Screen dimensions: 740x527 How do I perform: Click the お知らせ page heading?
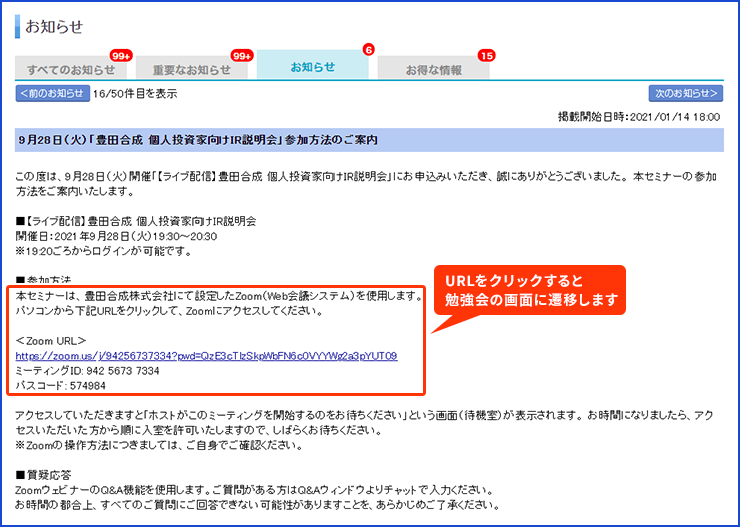pyautogui.click(x=54, y=26)
